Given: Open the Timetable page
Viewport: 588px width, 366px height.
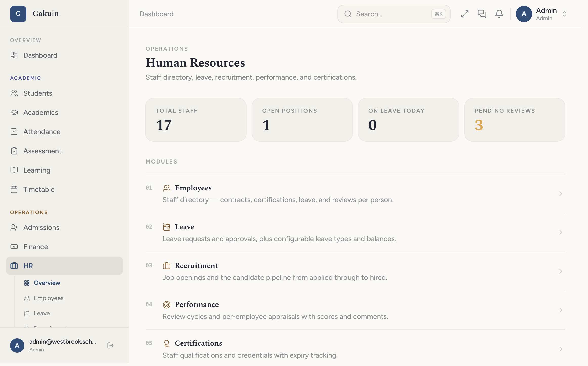Looking at the screenshot, I should tap(64, 189).
